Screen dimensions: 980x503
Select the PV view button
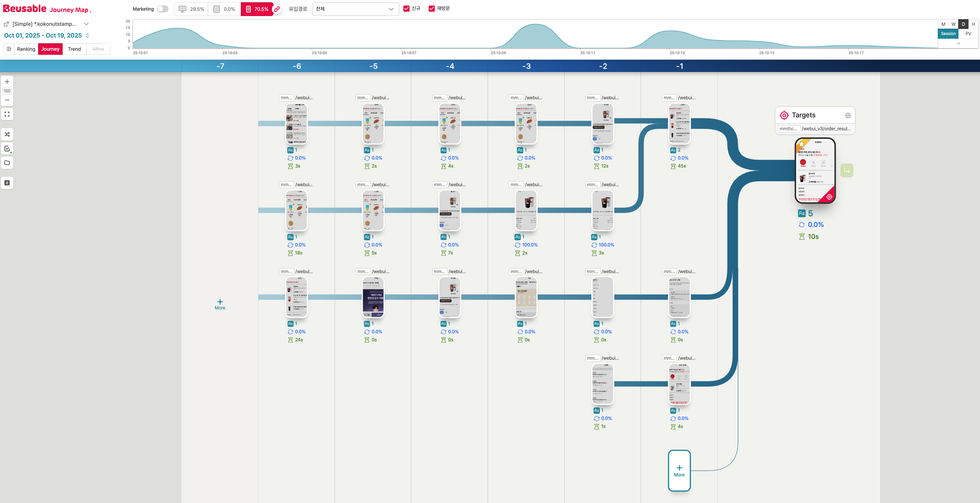[x=968, y=34]
